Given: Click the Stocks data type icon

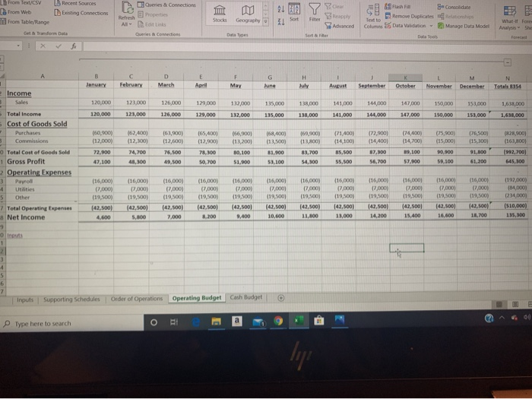Looking at the screenshot, I should [220, 14].
